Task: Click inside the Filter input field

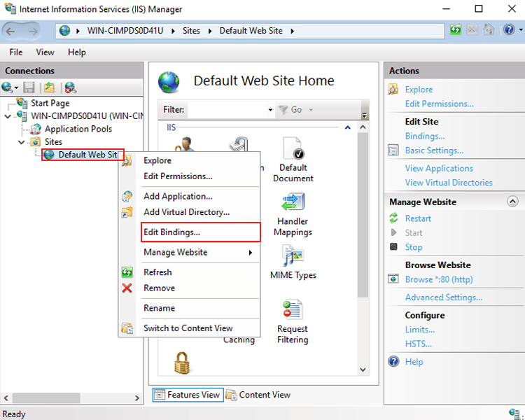Action: 227,110
